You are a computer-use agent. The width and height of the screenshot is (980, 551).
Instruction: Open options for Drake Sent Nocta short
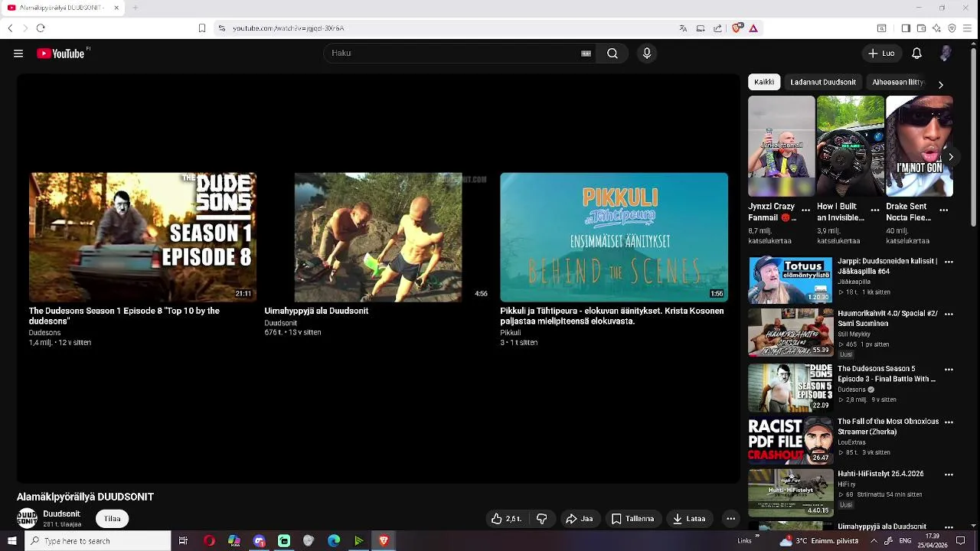[943, 210]
